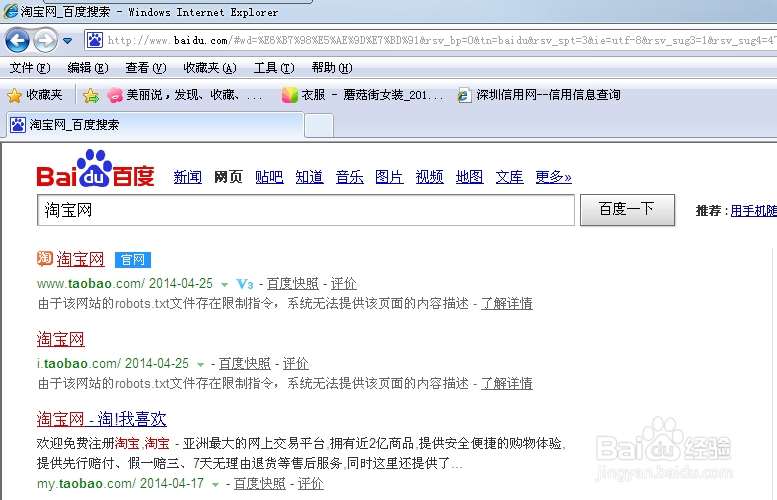The height and width of the screenshot is (500, 777).
Task: Open the 深圳信用网 favorites bookmark
Action: 539,95
